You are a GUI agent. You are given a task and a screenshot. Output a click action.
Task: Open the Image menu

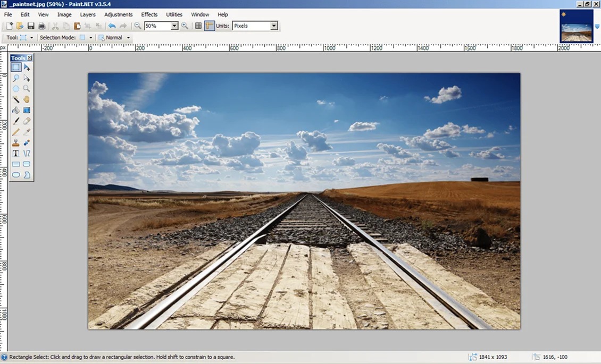click(x=64, y=14)
